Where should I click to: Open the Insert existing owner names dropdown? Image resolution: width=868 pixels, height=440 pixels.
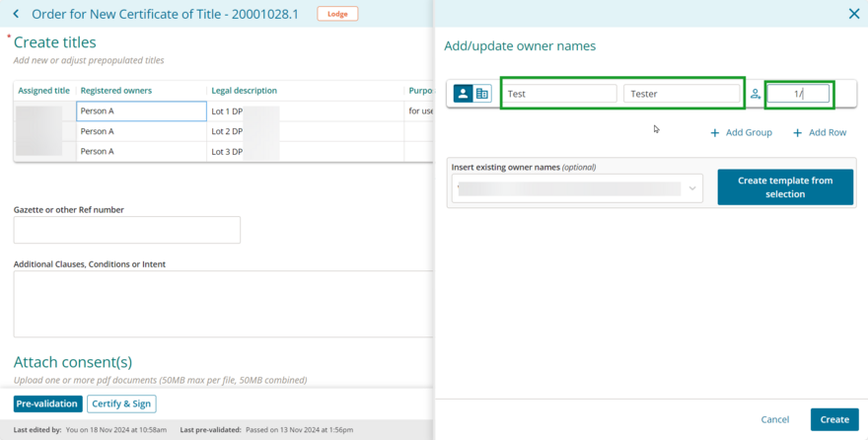(577, 188)
